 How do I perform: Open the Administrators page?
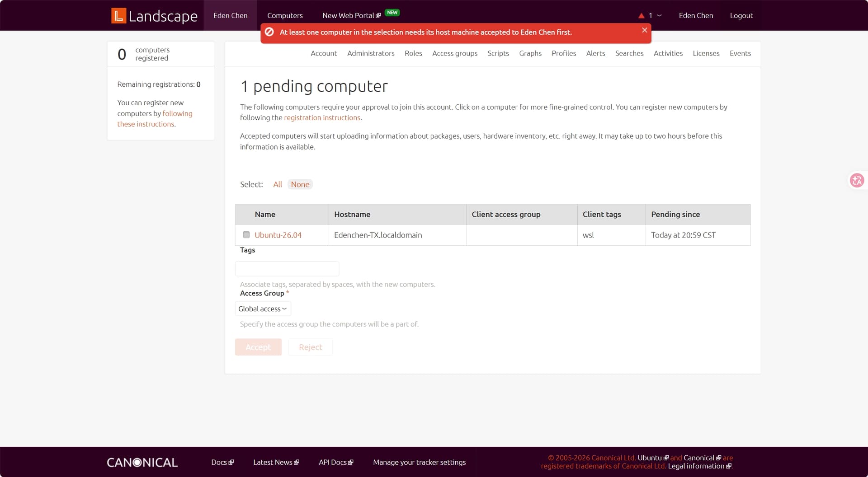click(371, 53)
